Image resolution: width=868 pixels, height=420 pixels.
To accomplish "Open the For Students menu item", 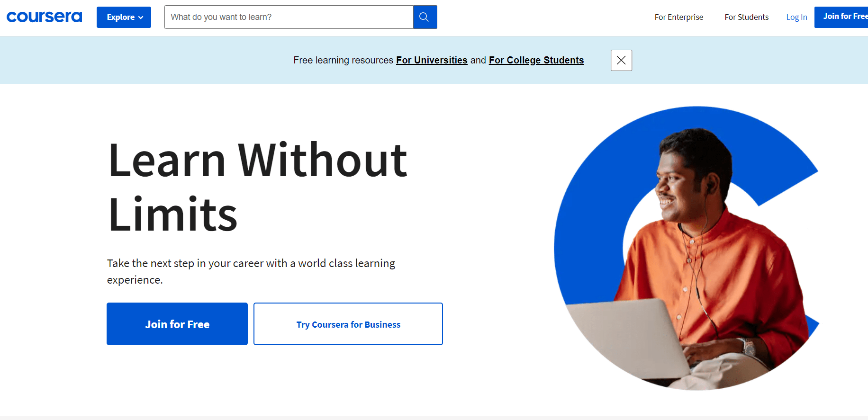I will [x=746, y=17].
